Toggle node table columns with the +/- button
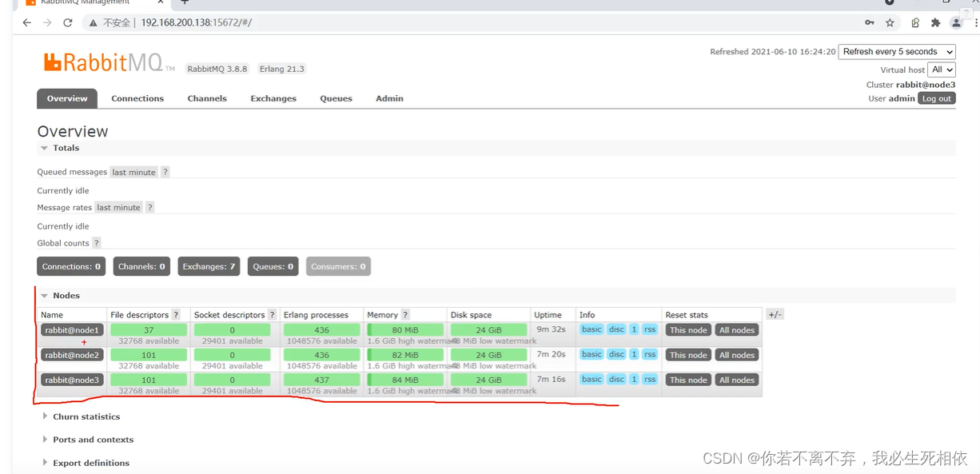 775,314
